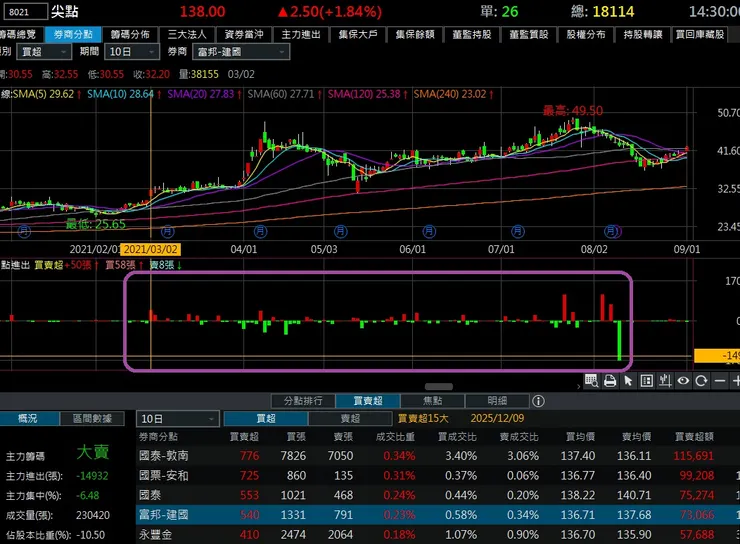Click the date 2025/12/09
Viewport: 740px width, 544px height.
tap(497, 418)
